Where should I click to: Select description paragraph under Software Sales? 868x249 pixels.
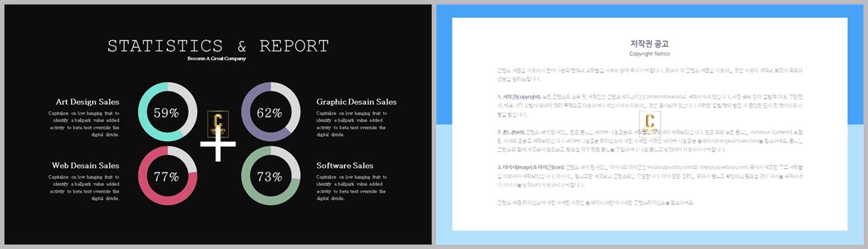point(352,188)
